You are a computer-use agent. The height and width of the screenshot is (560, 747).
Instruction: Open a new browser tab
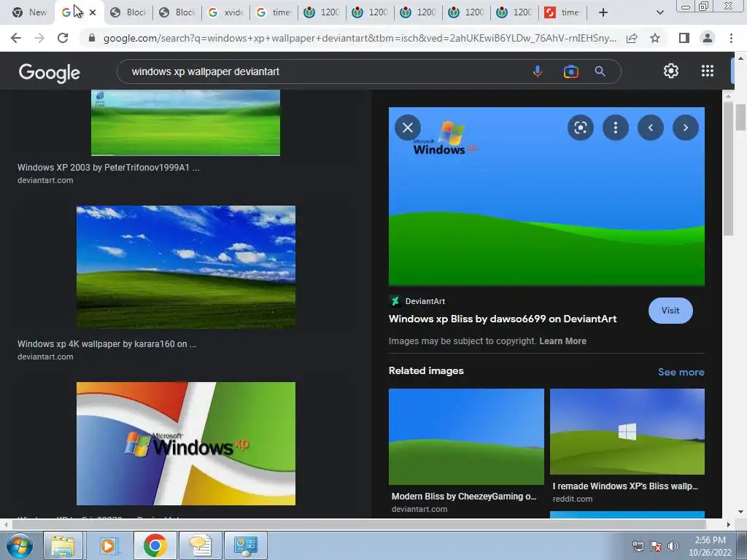point(603,12)
